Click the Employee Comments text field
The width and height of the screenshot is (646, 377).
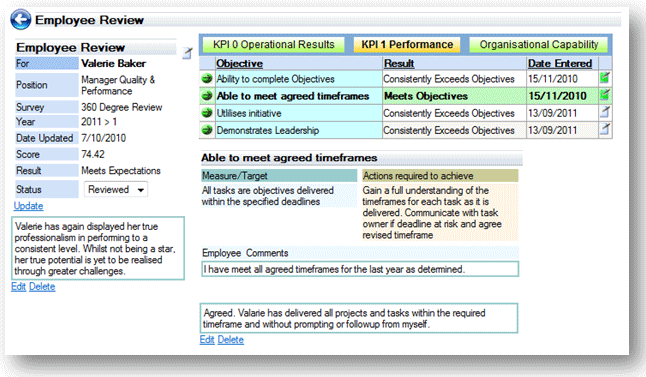(360, 269)
